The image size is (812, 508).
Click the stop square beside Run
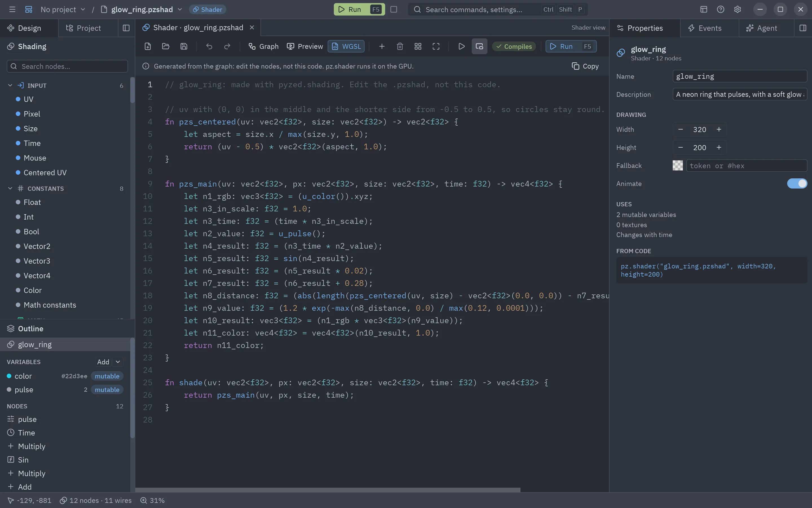[394, 9]
